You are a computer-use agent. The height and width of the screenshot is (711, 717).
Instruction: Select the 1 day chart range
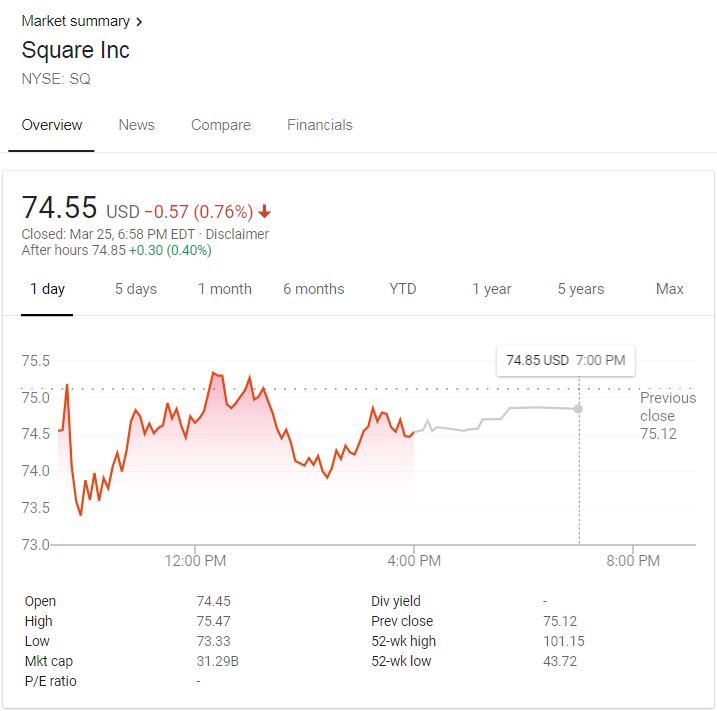tap(47, 289)
